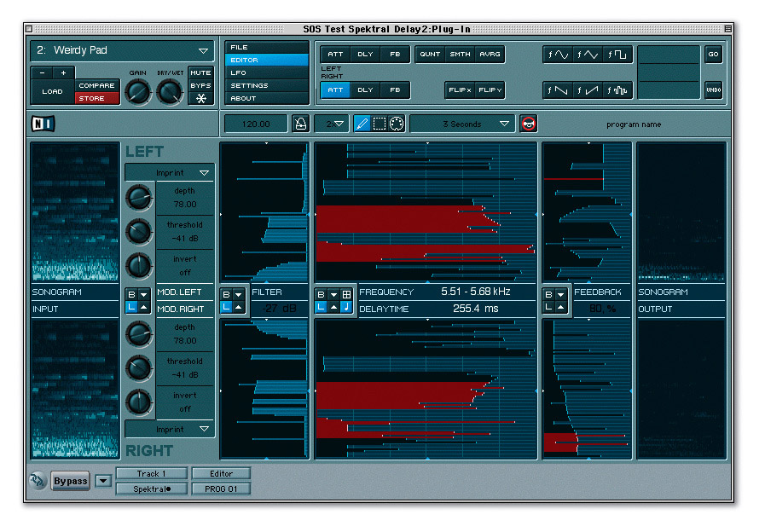The image size is (765, 532).
Task: Select the sine wave function icon
Action: [557, 55]
